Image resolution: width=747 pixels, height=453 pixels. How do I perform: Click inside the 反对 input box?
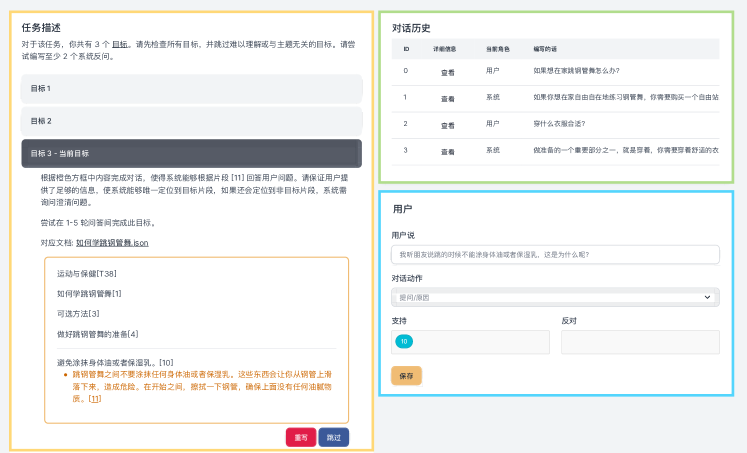[640, 342]
